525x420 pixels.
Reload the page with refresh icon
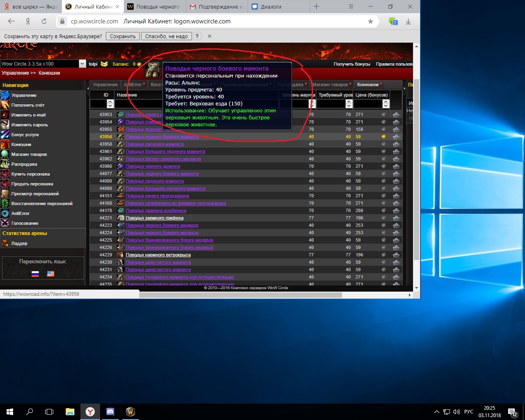44,21
